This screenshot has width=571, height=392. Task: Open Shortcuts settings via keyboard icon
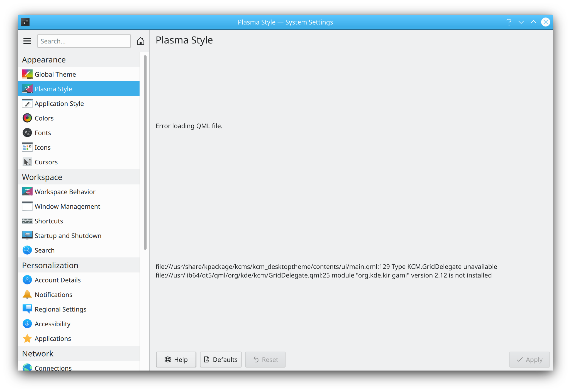coord(27,221)
